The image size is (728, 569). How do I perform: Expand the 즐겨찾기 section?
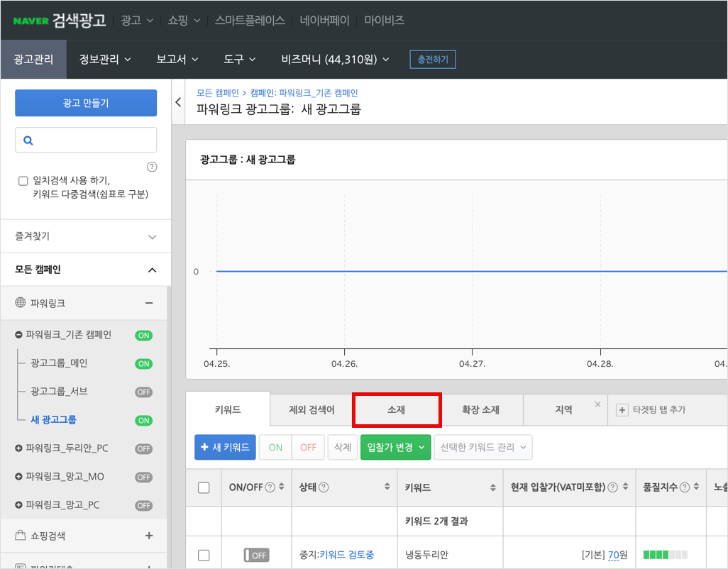coord(152,237)
